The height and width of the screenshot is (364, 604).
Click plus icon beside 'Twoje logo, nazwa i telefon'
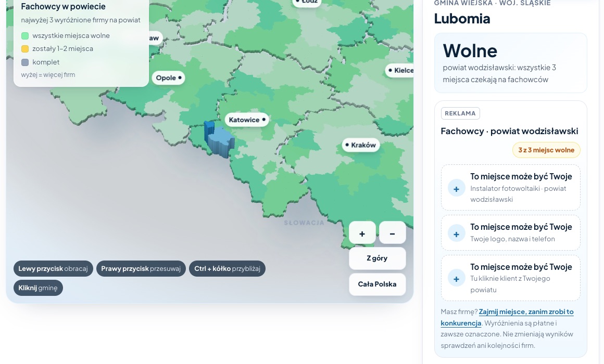point(456,234)
